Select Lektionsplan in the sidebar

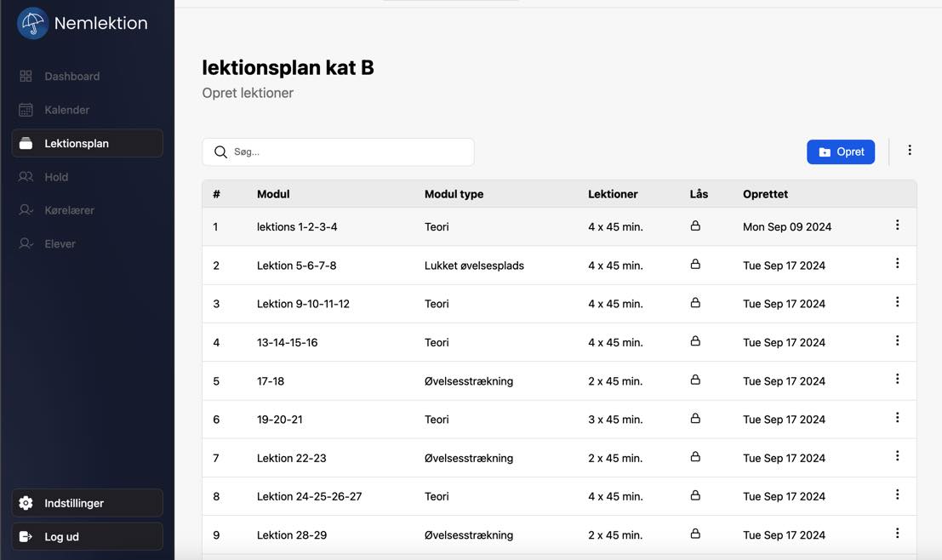[x=87, y=143]
